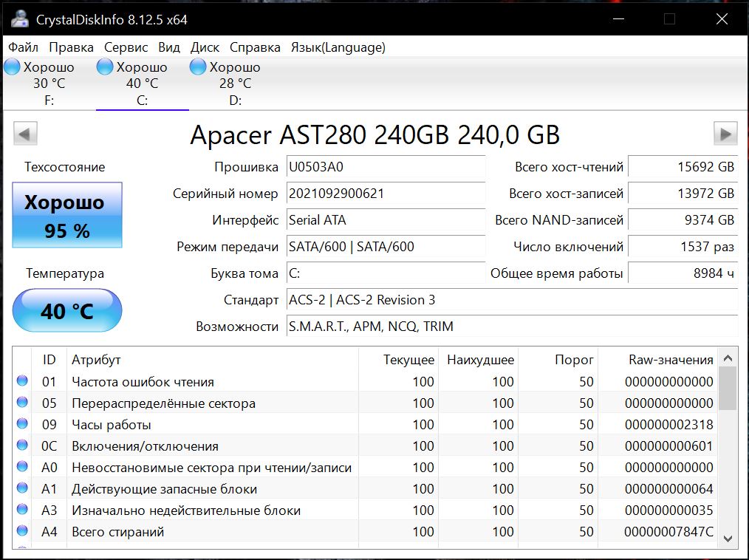Click raw value 000000002318
This screenshot has width=749, height=560.
coord(668,424)
